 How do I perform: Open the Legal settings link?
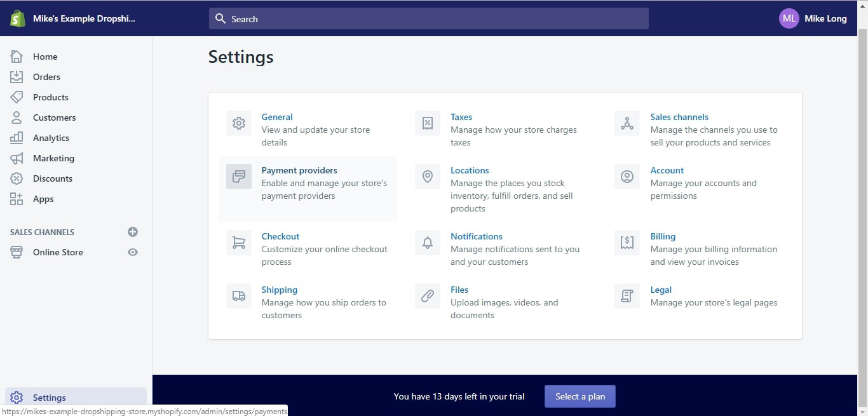pyautogui.click(x=661, y=290)
